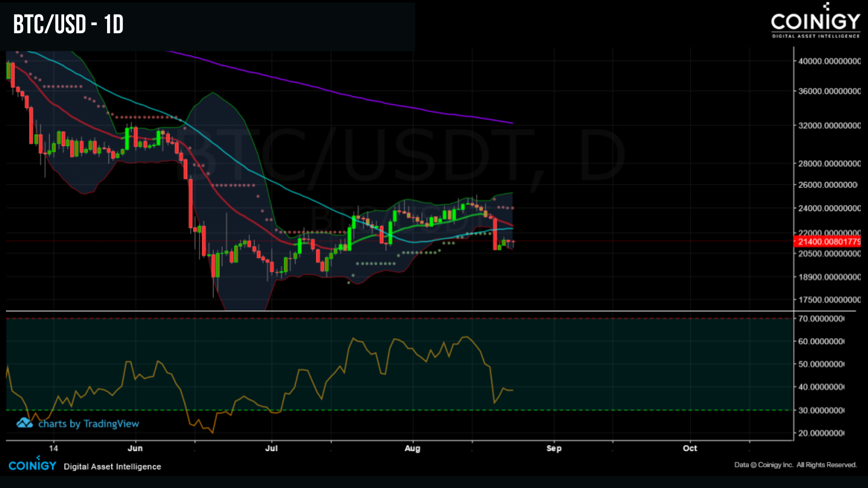Viewport: 868px width, 488px height.
Task: Click the charts by TradingView link
Action: (x=88, y=424)
